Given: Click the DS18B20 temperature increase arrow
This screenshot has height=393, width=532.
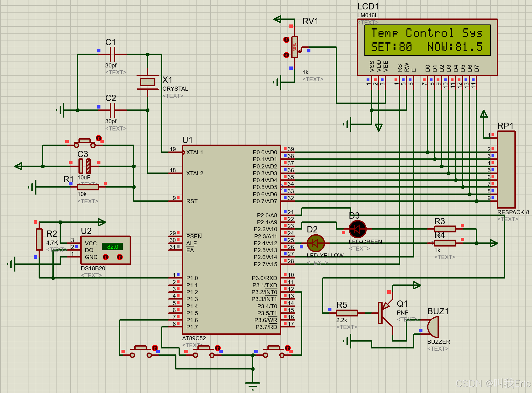Looking at the screenshot, I should (120, 257).
